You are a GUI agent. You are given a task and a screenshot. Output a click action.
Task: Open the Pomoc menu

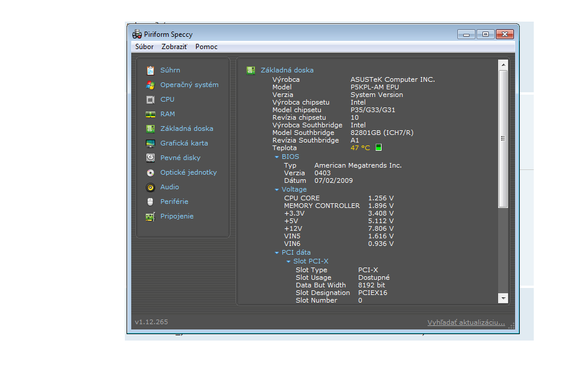tap(206, 47)
